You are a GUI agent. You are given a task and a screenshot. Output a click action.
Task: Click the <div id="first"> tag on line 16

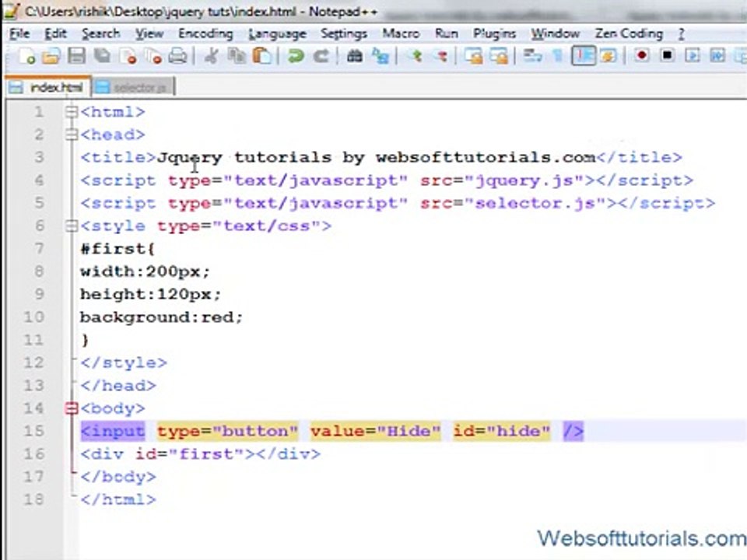click(x=167, y=454)
